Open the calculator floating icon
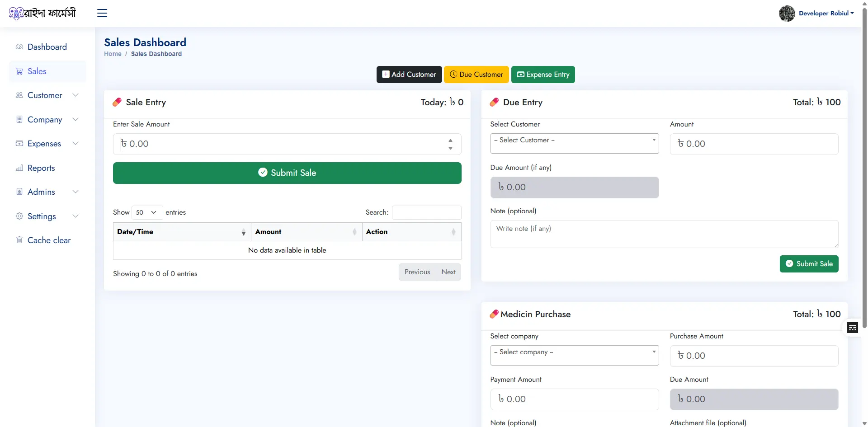This screenshot has width=868, height=427. click(x=852, y=328)
